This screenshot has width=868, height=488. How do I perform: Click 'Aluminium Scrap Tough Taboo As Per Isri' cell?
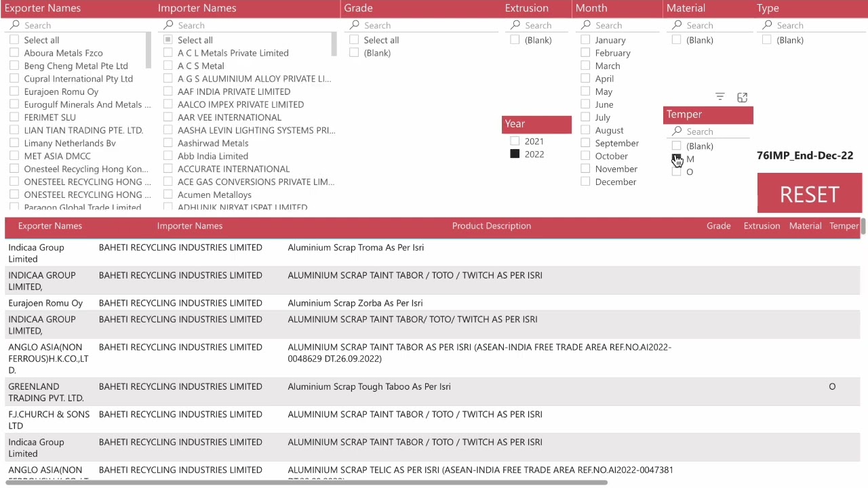pos(369,386)
